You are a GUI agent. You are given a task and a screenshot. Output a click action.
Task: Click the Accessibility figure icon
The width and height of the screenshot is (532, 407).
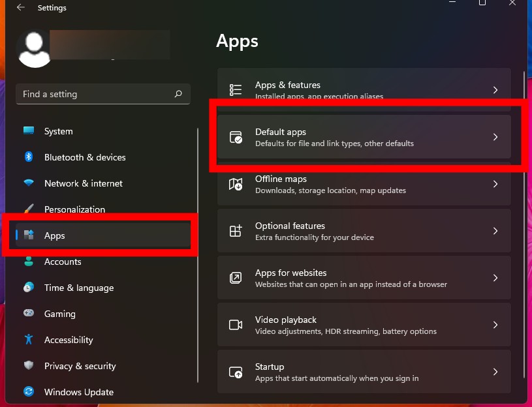tap(29, 339)
